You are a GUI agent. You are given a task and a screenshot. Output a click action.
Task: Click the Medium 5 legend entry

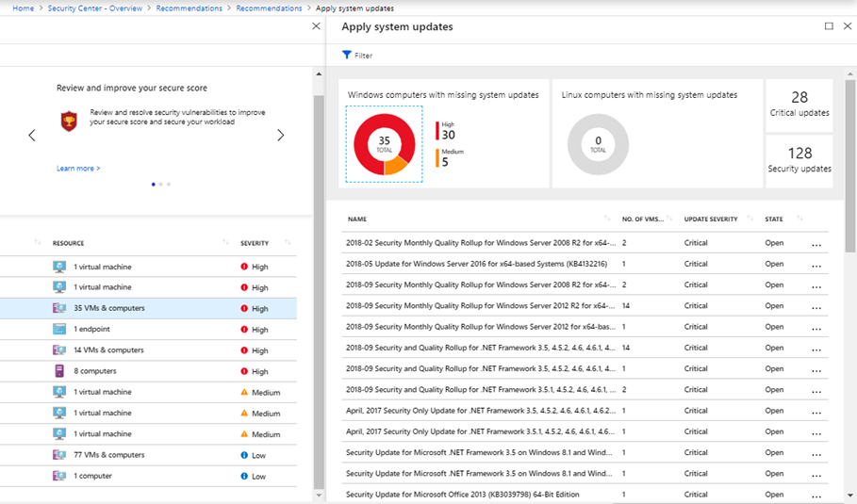(450, 158)
